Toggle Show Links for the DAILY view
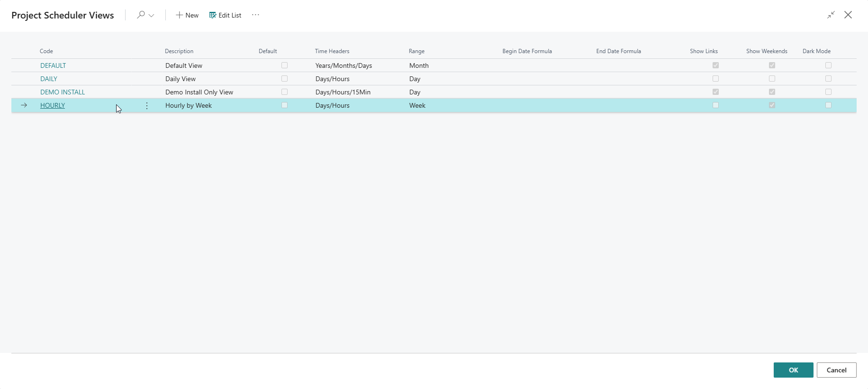 tap(715, 79)
